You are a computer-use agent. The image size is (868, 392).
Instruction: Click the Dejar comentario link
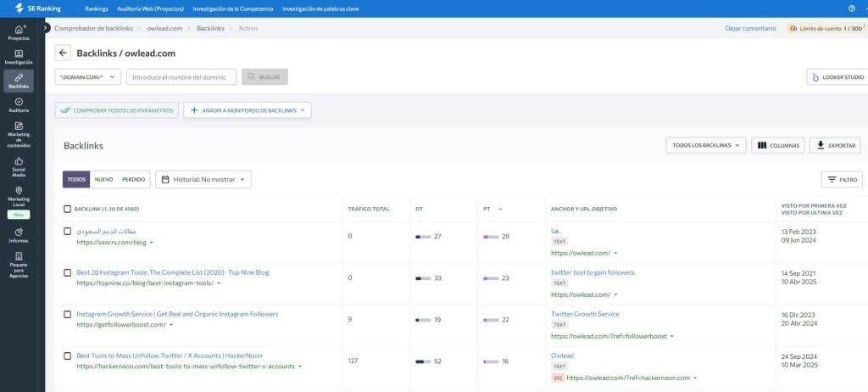[x=751, y=28]
